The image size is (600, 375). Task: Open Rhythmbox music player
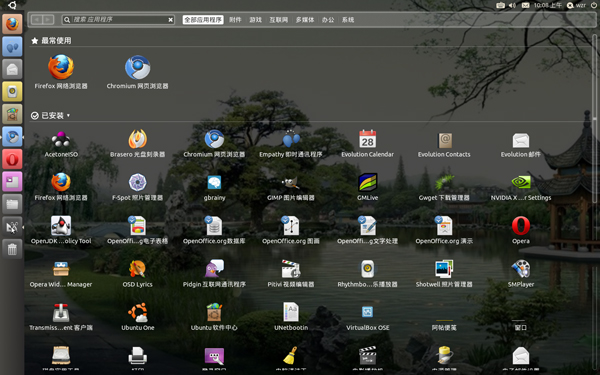367,274
